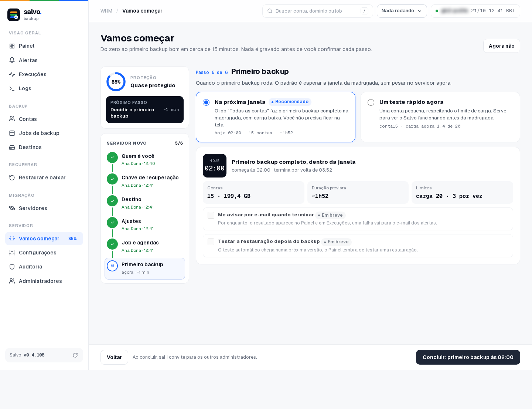
Task: Click the Voltar button
Action: pyautogui.click(x=114, y=357)
